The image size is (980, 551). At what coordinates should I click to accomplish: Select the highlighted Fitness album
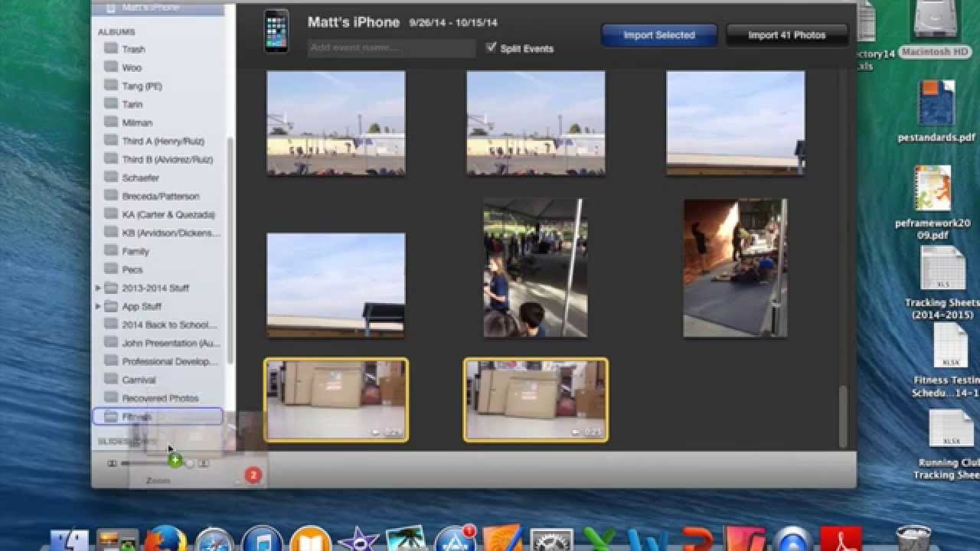[158, 416]
